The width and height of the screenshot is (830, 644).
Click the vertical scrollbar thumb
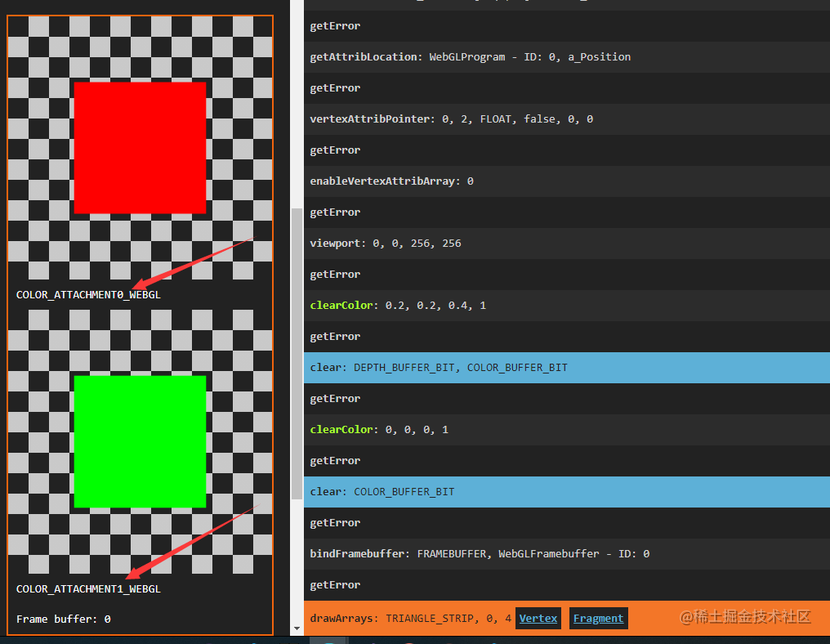tap(297, 353)
